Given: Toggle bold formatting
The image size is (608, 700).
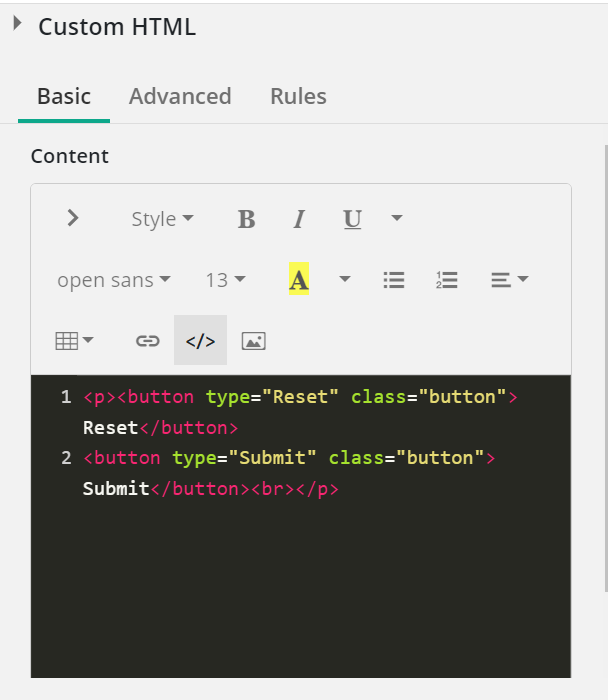Looking at the screenshot, I should click(246, 219).
